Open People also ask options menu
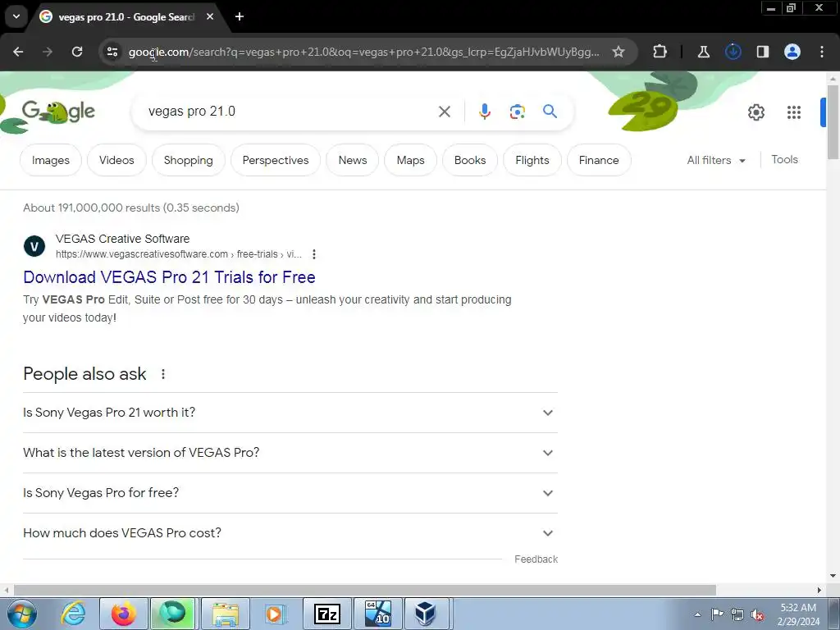This screenshot has height=630, width=840. click(x=163, y=374)
